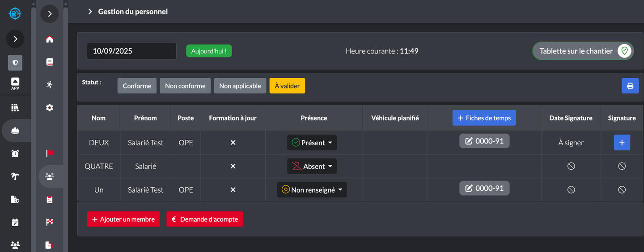Open the Non renseigné presence dropdown

click(312, 190)
